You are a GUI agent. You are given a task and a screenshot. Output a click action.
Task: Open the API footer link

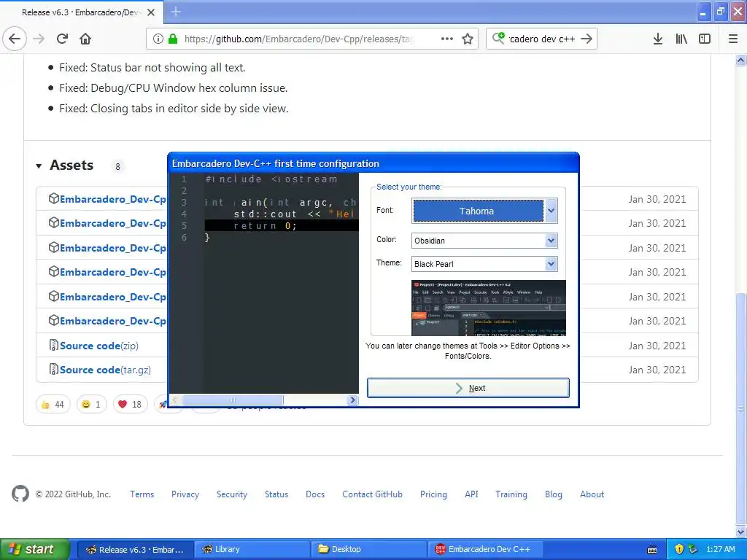click(x=471, y=494)
